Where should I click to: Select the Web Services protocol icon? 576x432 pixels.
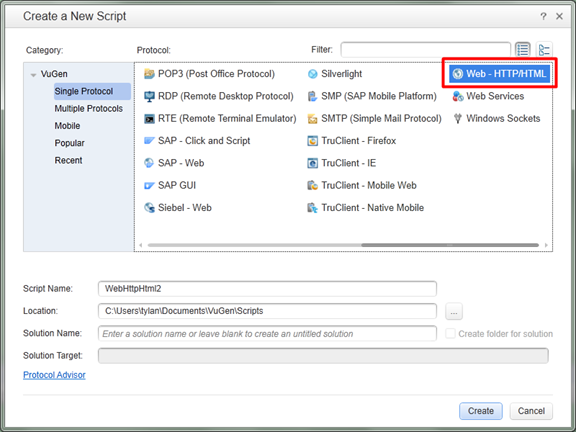click(458, 96)
